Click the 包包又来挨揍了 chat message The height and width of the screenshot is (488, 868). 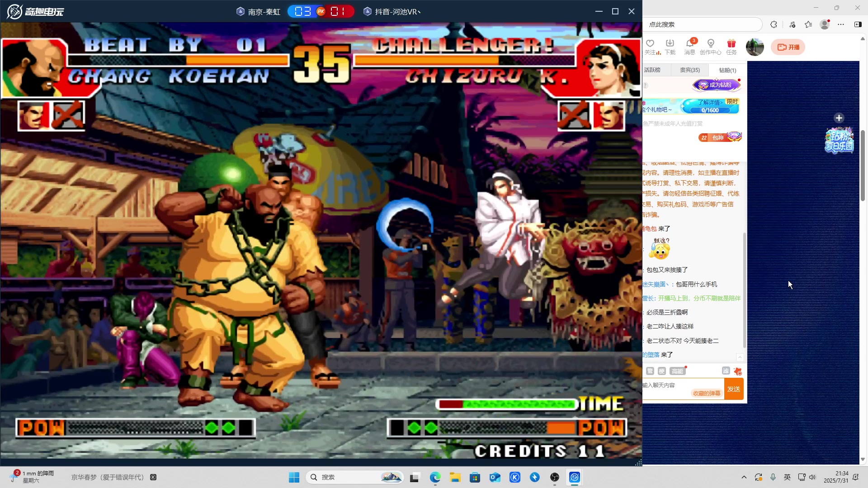pyautogui.click(x=667, y=270)
